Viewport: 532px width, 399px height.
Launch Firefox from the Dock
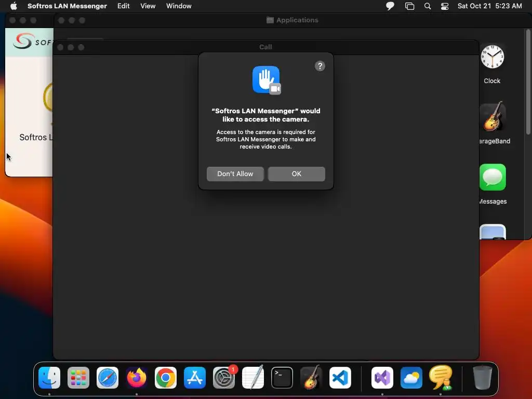(137, 378)
